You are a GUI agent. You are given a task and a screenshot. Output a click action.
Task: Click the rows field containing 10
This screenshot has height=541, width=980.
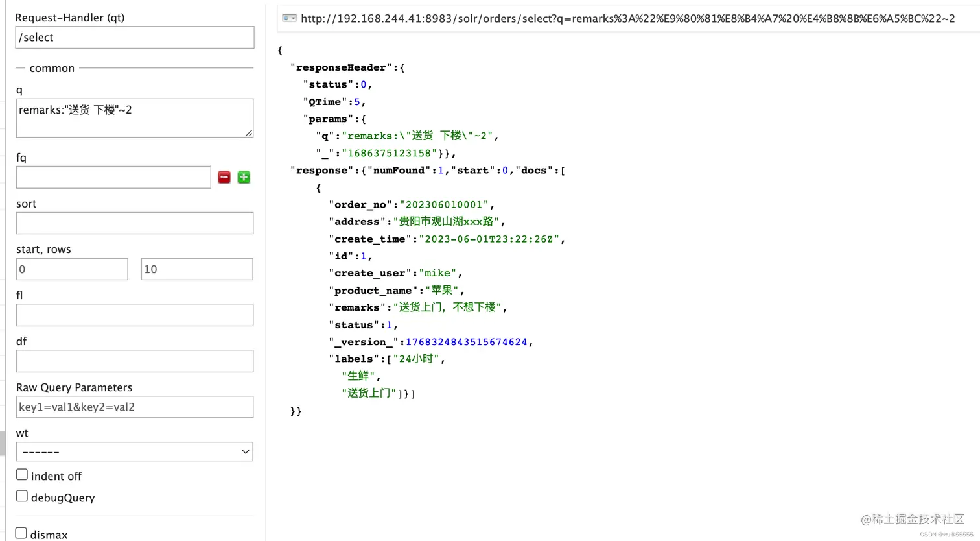tap(197, 269)
